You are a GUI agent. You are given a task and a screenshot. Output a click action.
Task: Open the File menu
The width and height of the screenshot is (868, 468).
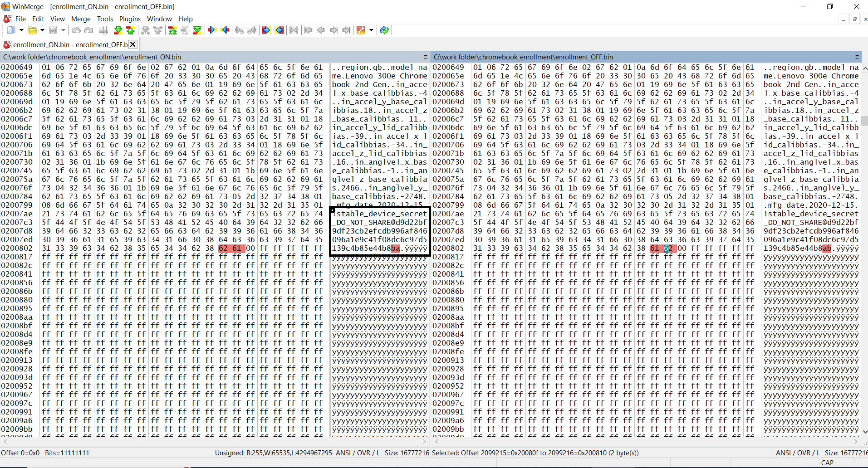[20, 19]
